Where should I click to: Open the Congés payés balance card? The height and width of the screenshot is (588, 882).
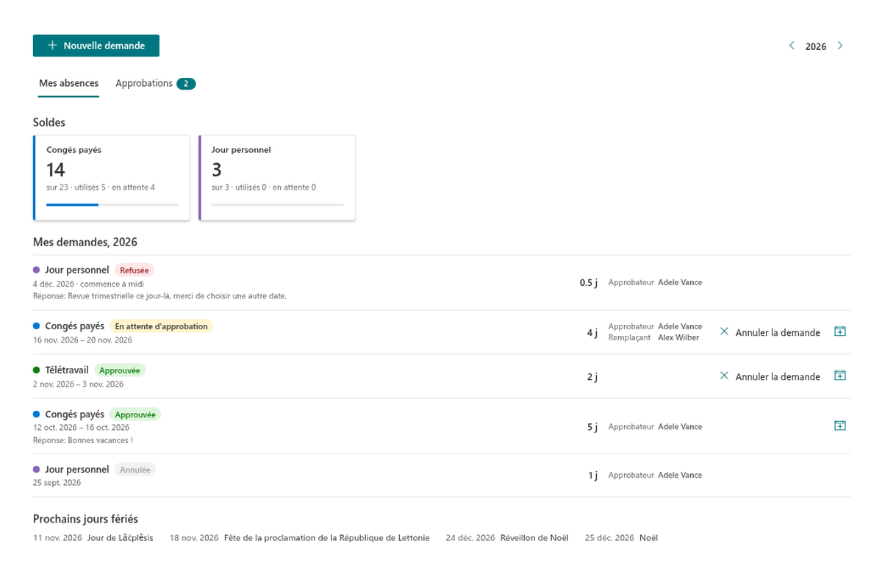tap(112, 177)
